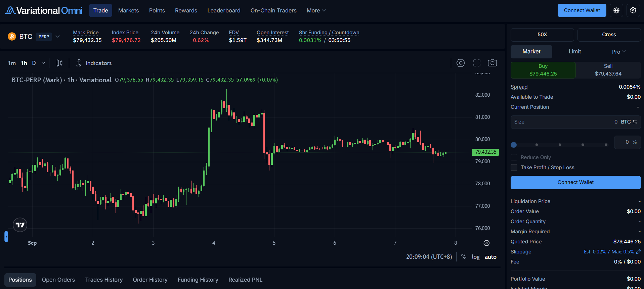Open the timeframe interval dropdown chevron
This screenshot has height=289, width=644.
(43, 63)
